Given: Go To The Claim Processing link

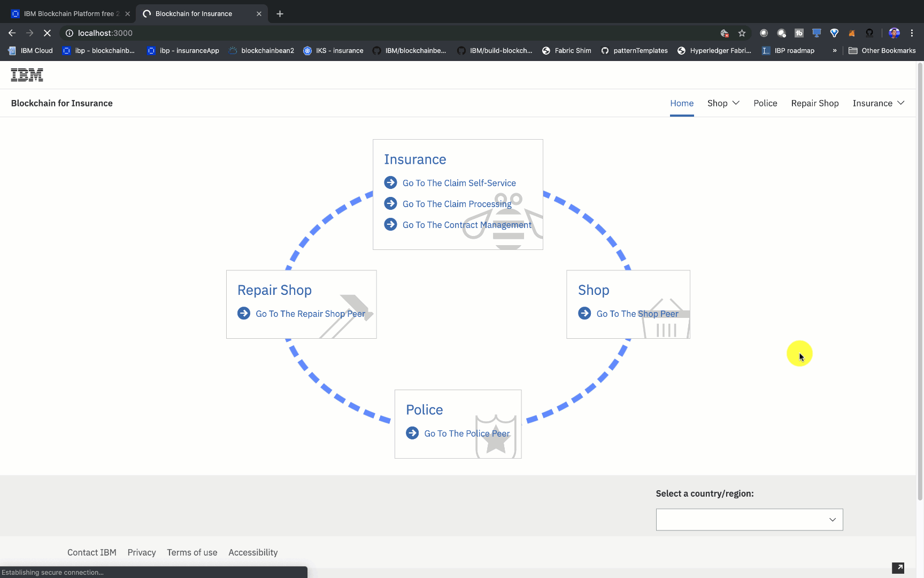Looking at the screenshot, I should [x=457, y=204].
